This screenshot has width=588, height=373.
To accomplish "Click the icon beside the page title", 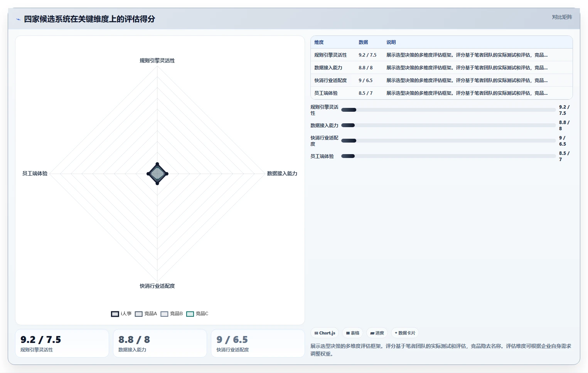I will 18,19.
